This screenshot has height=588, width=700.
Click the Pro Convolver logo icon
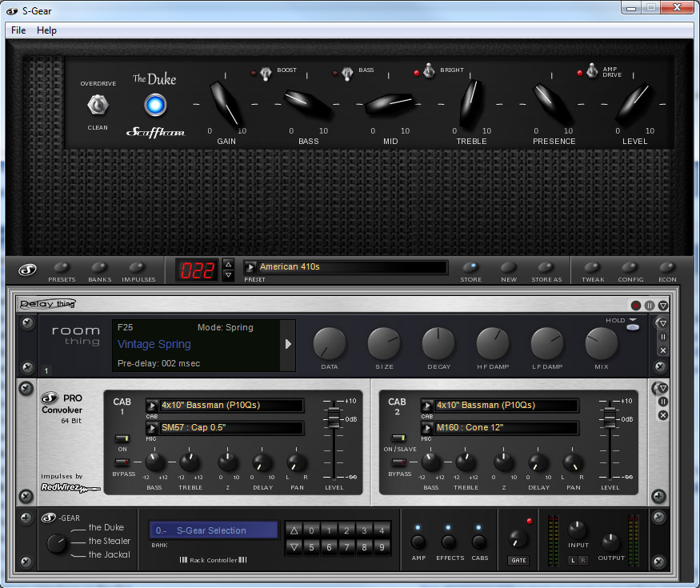tap(50, 398)
